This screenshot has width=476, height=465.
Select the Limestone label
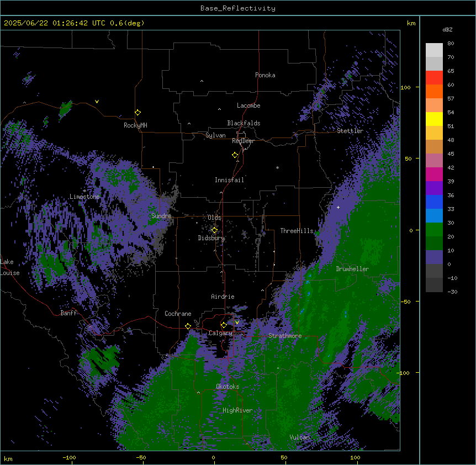click(x=84, y=197)
